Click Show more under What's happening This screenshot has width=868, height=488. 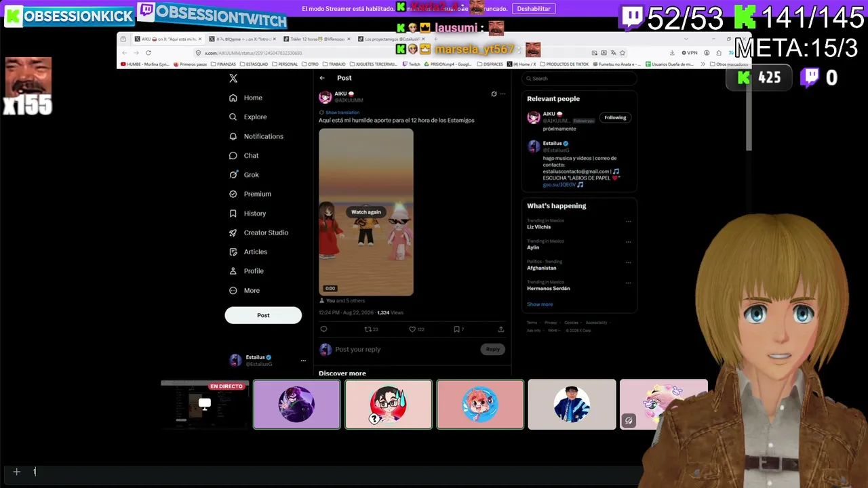540,304
